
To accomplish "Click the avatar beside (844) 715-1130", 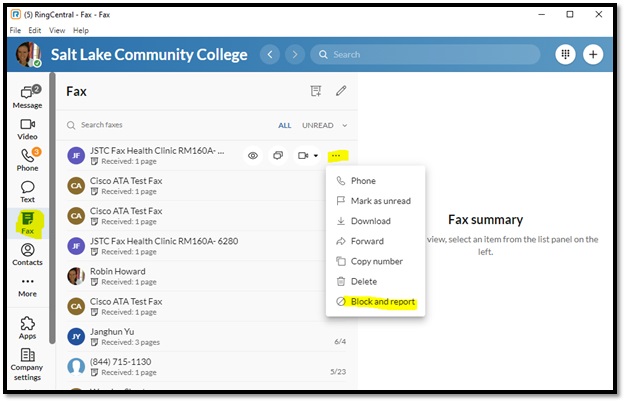I will (76, 367).
